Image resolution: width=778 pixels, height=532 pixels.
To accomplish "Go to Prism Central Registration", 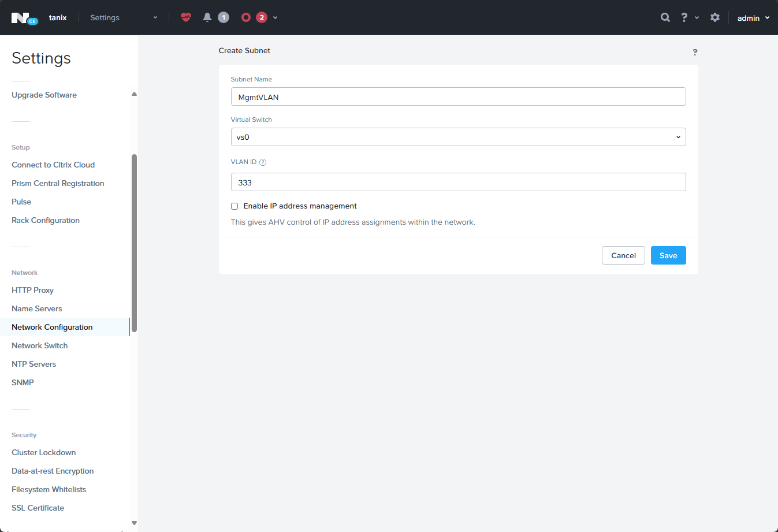I will tap(58, 183).
